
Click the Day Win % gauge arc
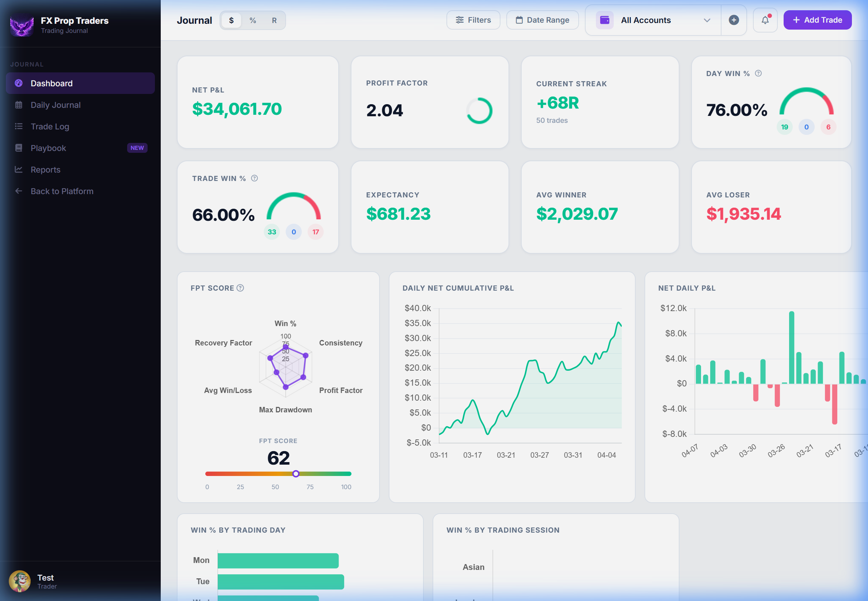point(806,101)
